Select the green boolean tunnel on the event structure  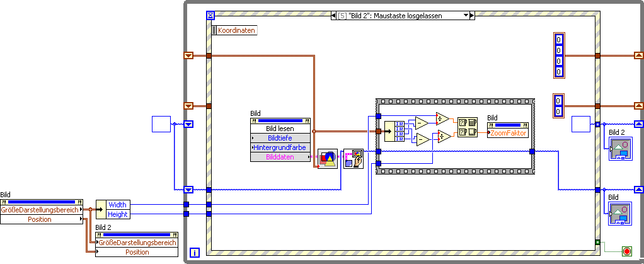[x=597, y=242]
